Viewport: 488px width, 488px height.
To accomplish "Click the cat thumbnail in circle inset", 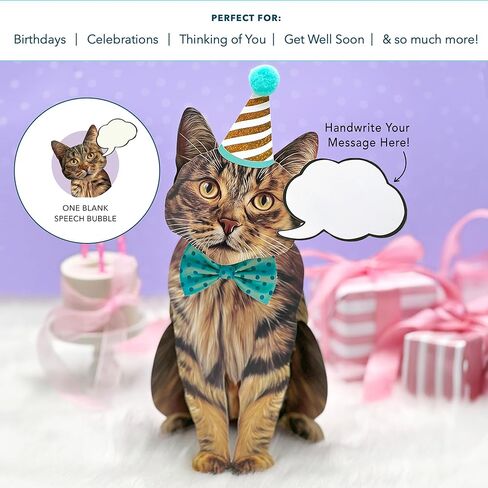I will [x=81, y=162].
